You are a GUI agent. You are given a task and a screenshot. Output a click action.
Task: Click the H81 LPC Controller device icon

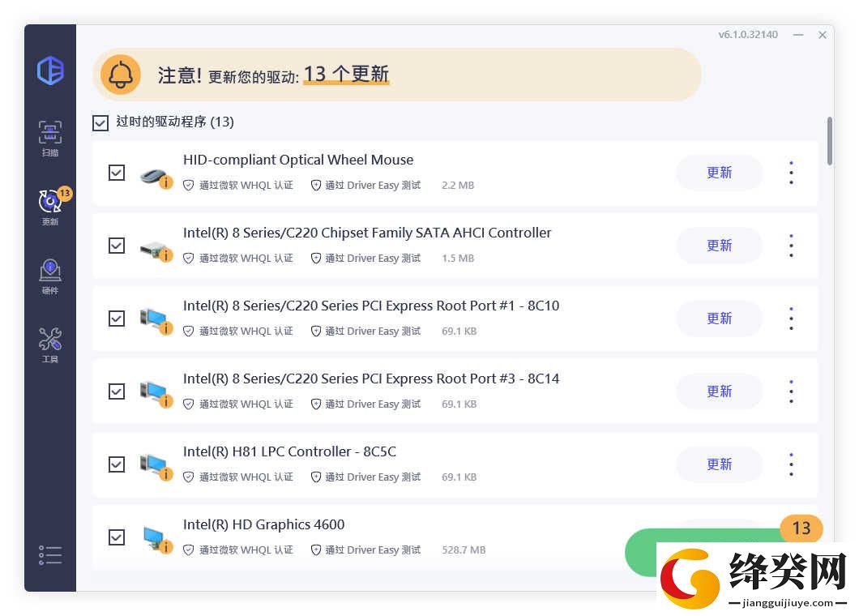point(156,467)
